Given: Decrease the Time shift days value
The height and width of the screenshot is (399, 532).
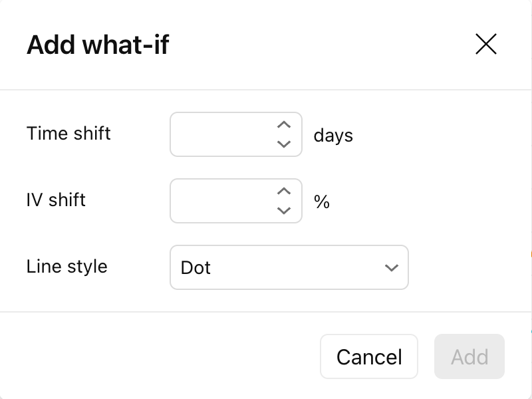Looking at the screenshot, I should [284, 144].
